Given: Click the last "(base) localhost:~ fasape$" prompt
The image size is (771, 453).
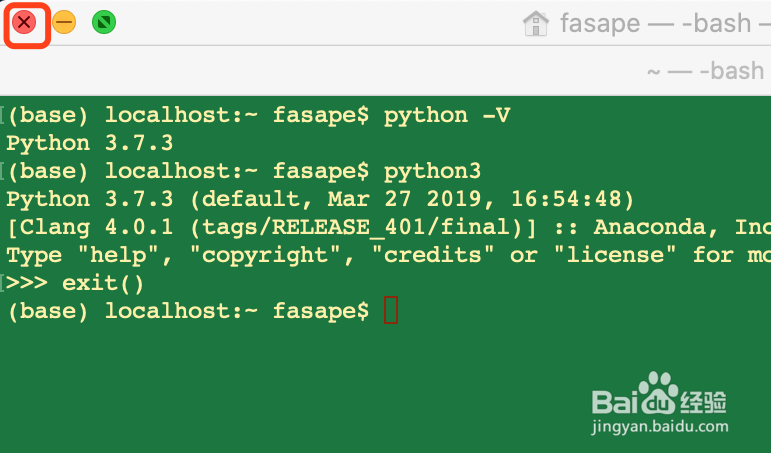Looking at the screenshot, I should point(188,311).
